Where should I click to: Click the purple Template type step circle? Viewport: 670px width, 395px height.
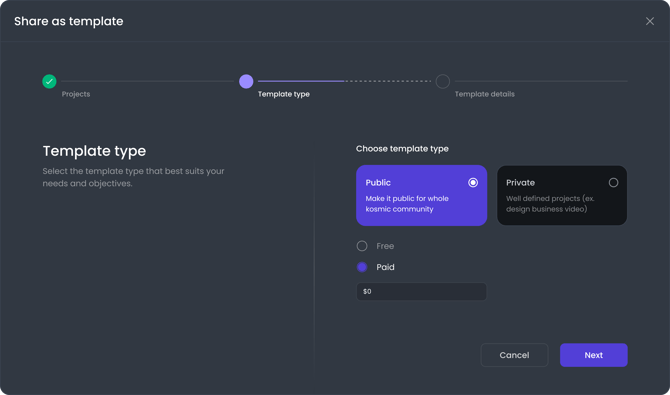246,81
